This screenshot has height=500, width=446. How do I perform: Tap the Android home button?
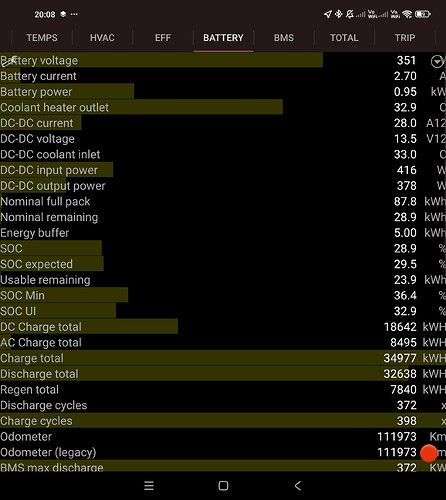(x=223, y=486)
